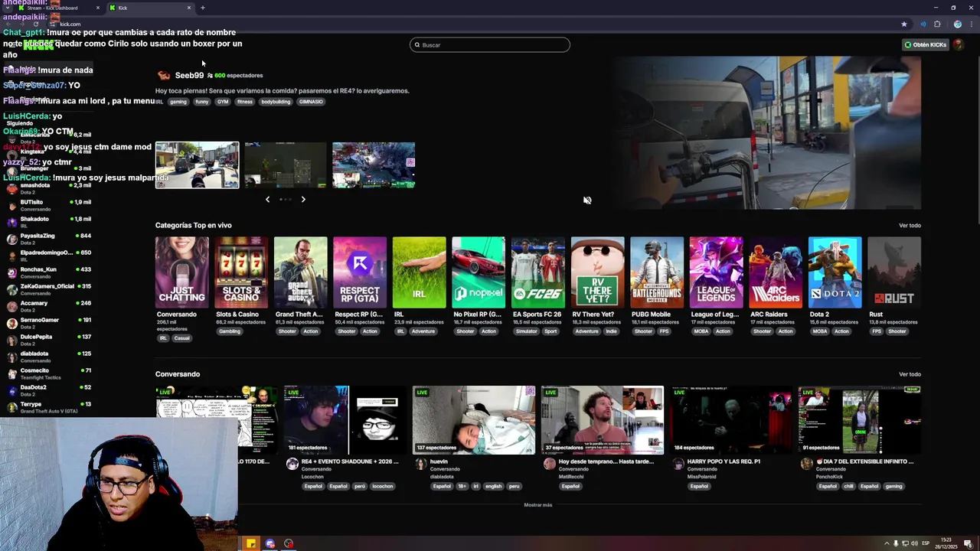
Task: Switch to the Kick browser tab
Action: [149, 8]
